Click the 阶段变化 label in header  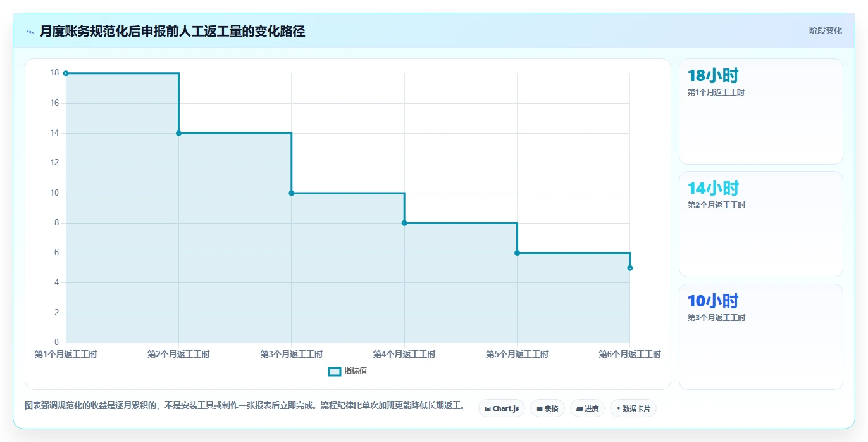[x=826, y=30]
